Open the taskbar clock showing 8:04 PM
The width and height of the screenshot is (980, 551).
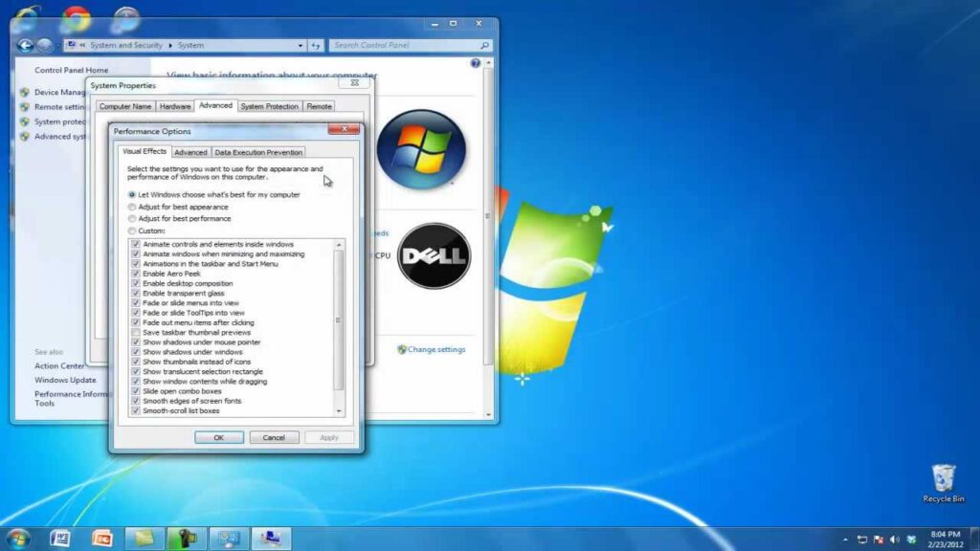click(945, 540)
